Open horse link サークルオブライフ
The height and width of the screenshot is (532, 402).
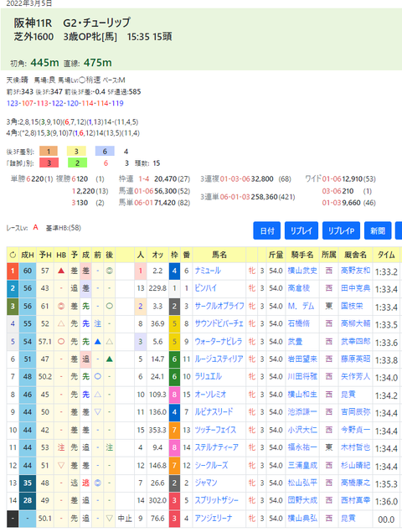pos(219,306)
